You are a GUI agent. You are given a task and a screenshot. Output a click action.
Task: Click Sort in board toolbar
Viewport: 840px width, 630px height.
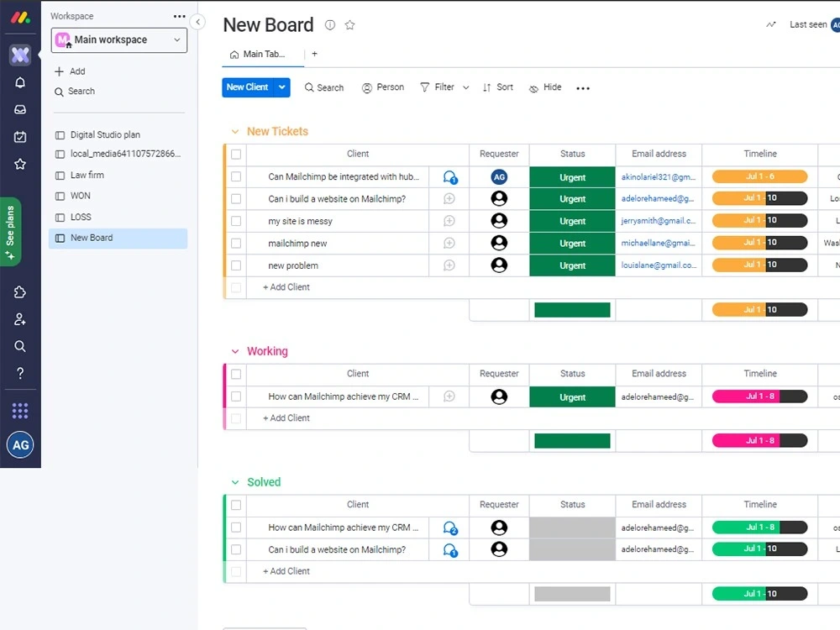tap(497, 87)
